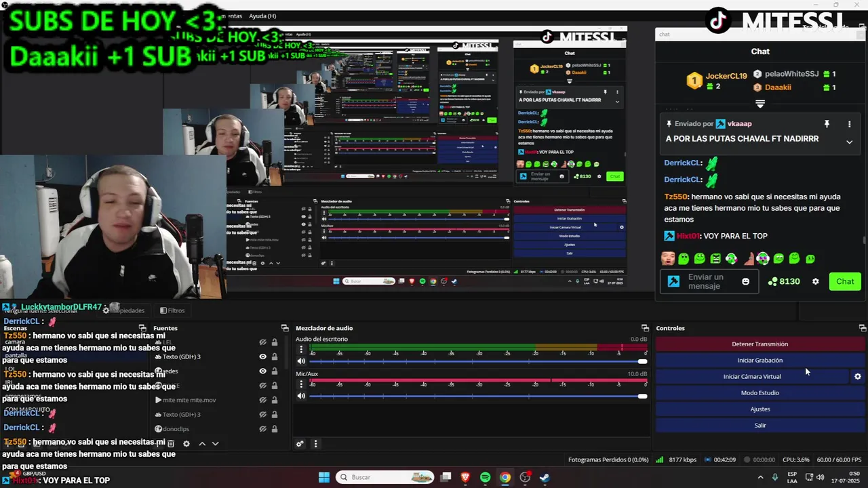Pop out the Controles dock panel

point(862,328)
